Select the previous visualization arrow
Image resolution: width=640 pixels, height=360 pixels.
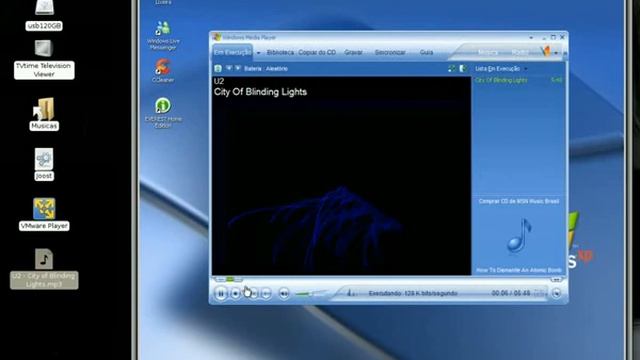tap(229, 68)
